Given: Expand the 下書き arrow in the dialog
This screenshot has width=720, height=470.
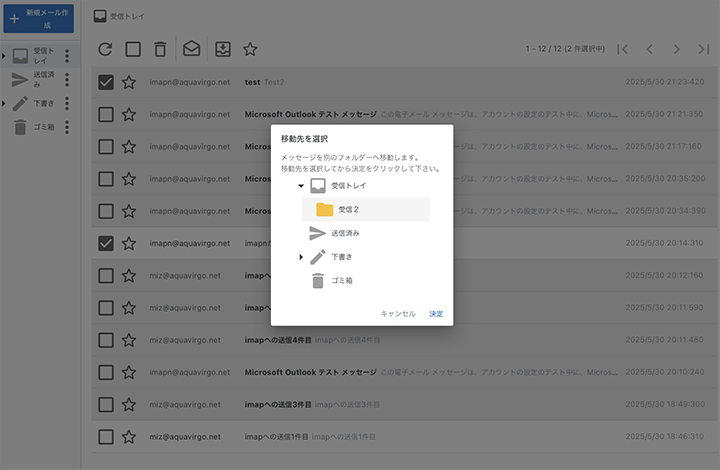Looking at the screenshot, I should tap(301, 257).
